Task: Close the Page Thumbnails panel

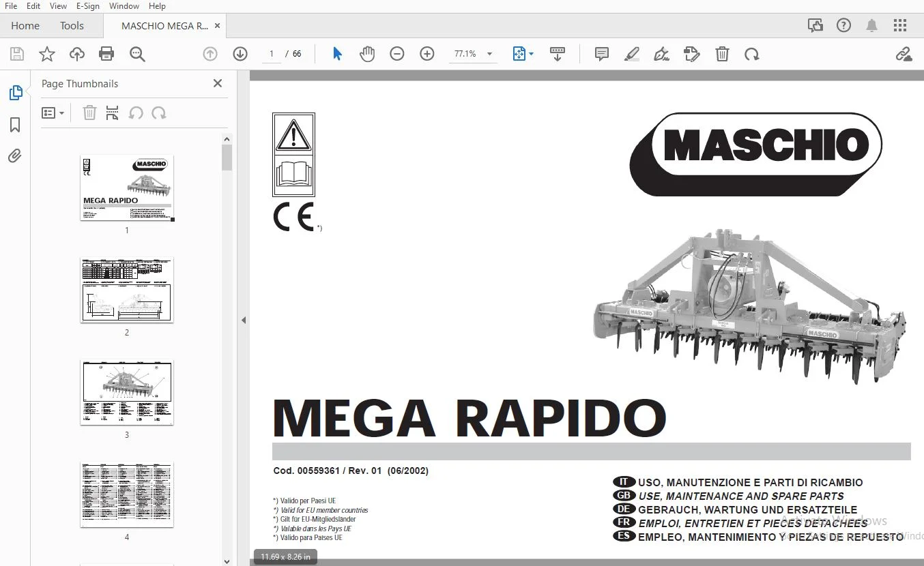Action: pyautogui.click(x=218, y=83)
